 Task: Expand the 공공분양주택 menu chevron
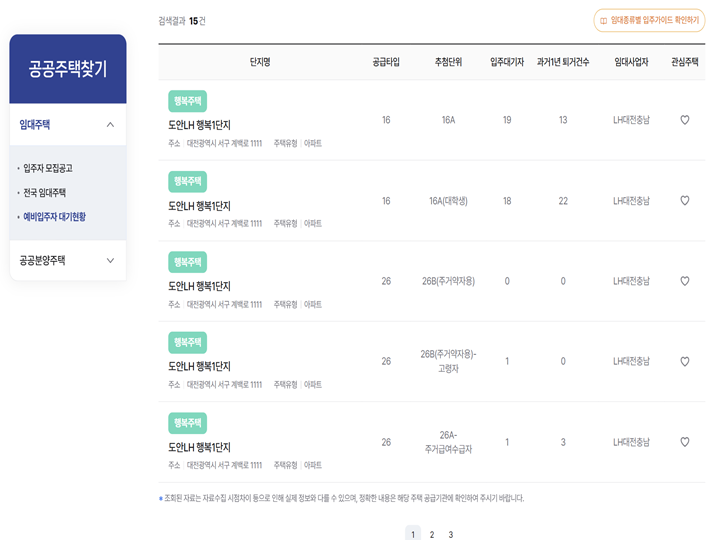pyautogui.click(x=110, y=260)
